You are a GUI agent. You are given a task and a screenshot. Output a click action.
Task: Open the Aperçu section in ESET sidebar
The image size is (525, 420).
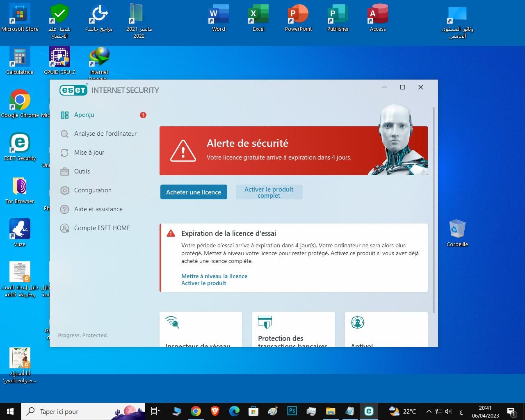[84, 115]
